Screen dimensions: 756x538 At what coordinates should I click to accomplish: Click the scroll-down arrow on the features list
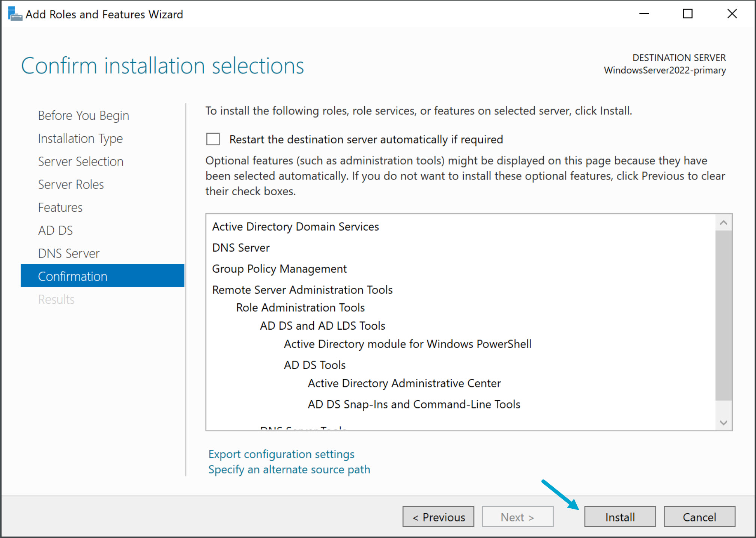pos(723,422)
